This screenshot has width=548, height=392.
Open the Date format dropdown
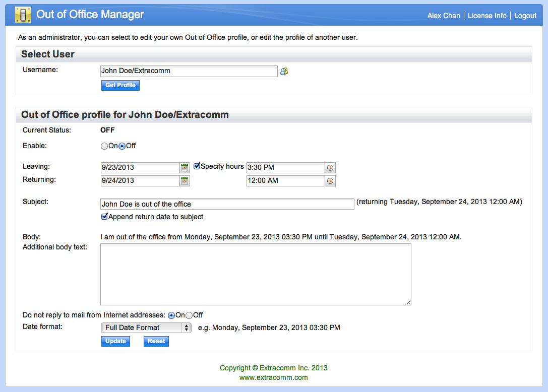pos(146,328)
